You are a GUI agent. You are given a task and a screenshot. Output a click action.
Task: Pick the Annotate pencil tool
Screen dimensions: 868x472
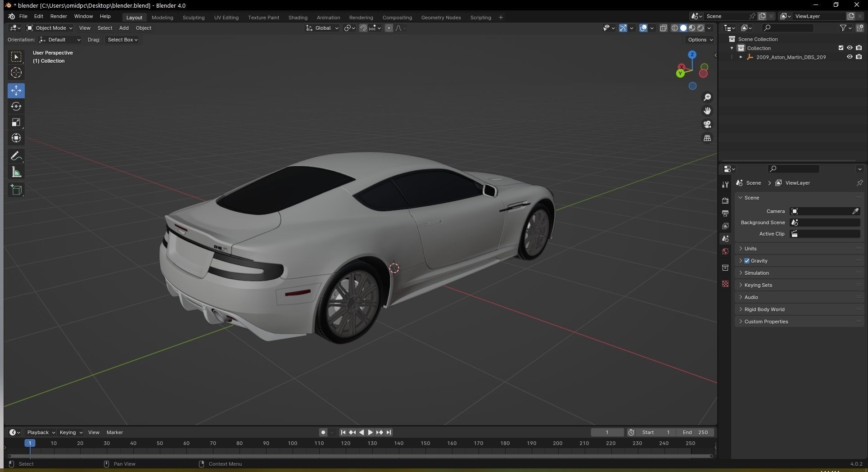[16, 156]
